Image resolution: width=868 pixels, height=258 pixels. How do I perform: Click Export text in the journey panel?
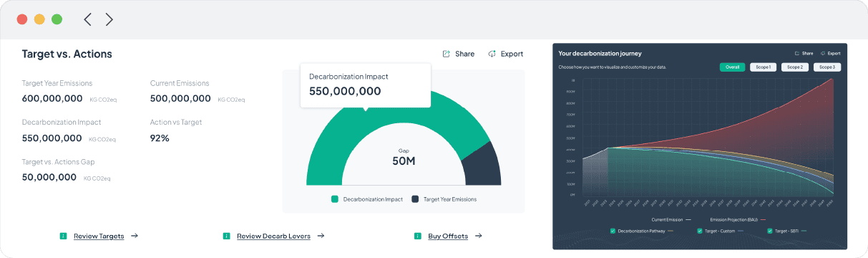tap(834, 53)
